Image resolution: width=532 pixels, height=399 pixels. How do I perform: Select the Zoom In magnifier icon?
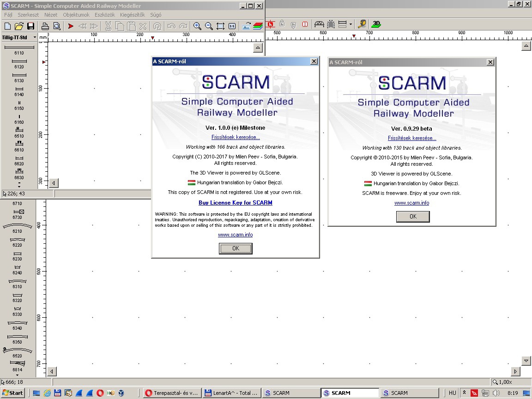(x=197, y=26)
